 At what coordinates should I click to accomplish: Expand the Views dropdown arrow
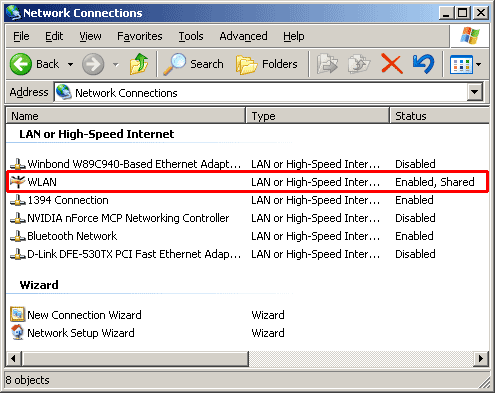click(478, 64)
